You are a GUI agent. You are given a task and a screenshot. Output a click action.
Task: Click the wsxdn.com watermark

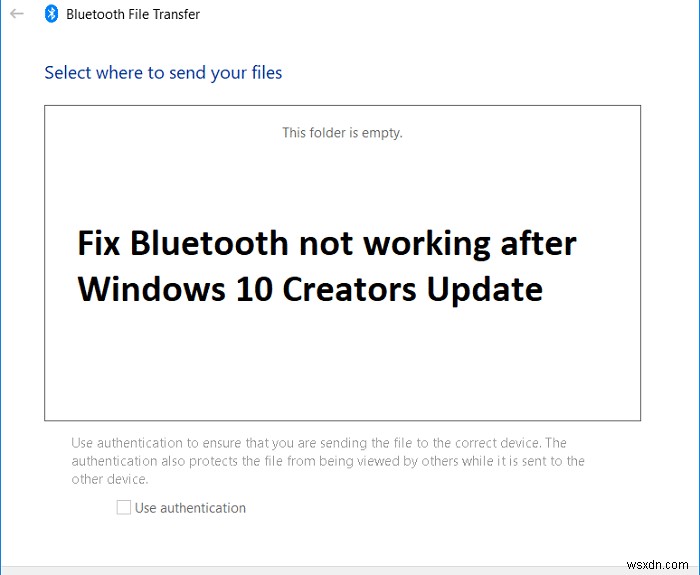(x=657, y=564)
